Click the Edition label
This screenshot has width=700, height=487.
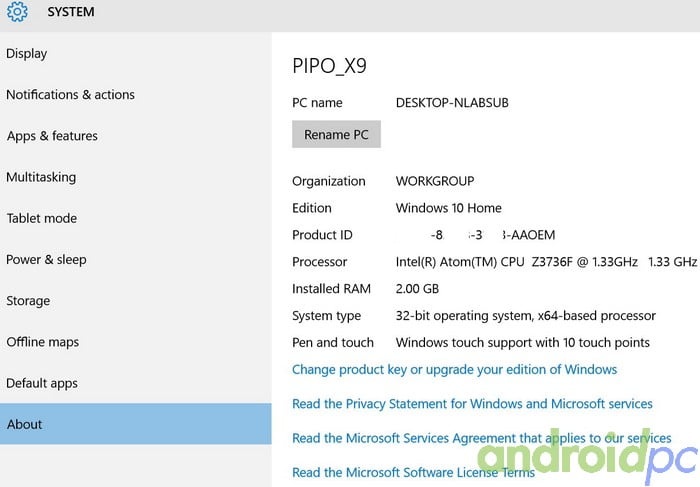312,208
